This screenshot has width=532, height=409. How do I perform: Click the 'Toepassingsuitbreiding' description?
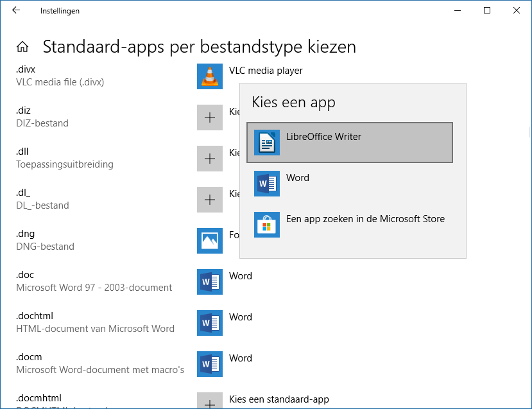click(x=65, y=164)
